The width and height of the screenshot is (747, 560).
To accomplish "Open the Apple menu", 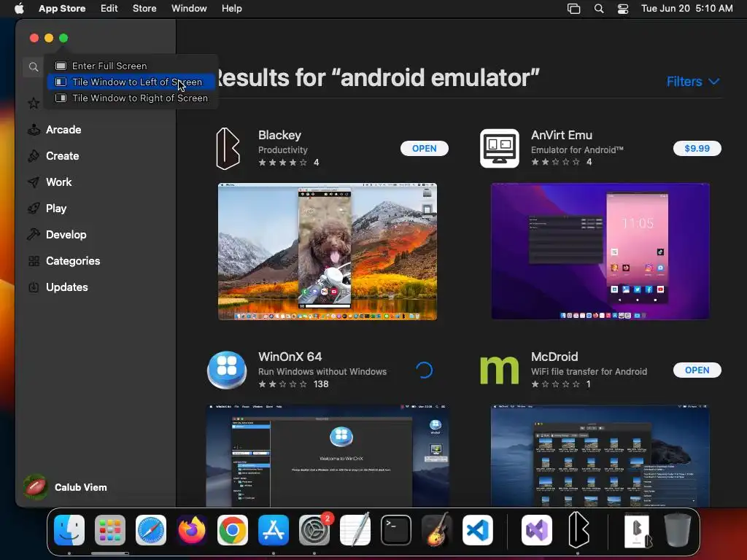I will tap(19, 9).
